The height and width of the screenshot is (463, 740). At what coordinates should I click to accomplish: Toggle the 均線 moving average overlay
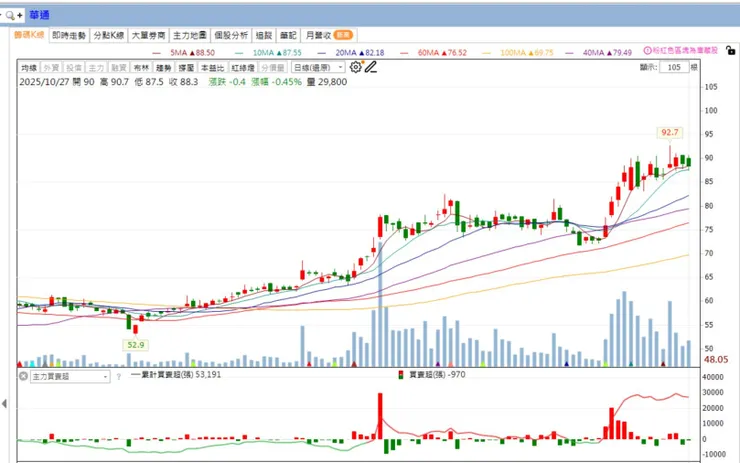29,68
